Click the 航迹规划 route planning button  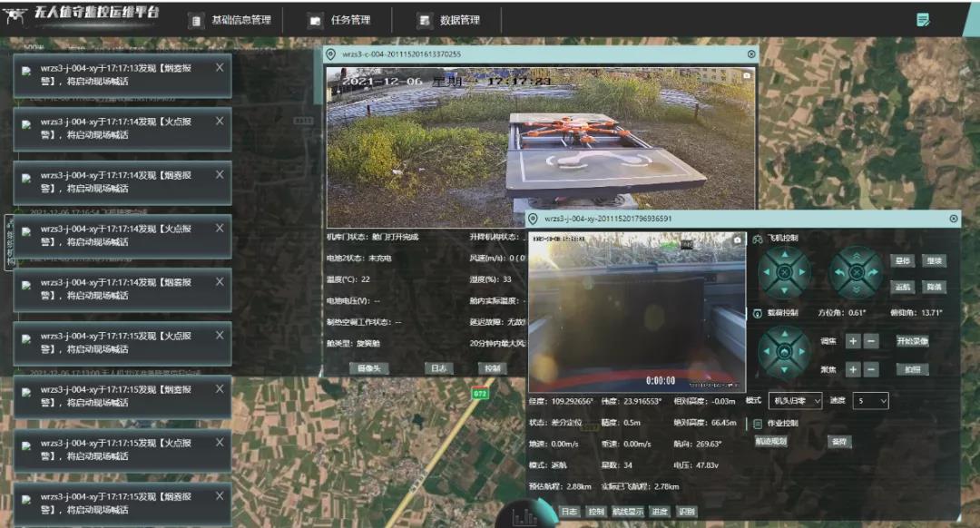tap(770, 442)
